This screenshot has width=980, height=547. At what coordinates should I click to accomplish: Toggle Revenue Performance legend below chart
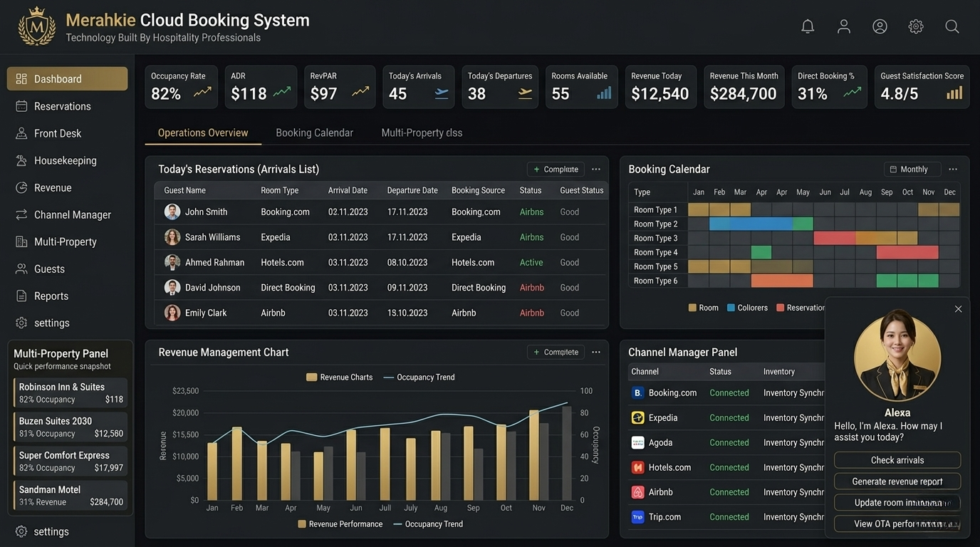click(340, 524)
